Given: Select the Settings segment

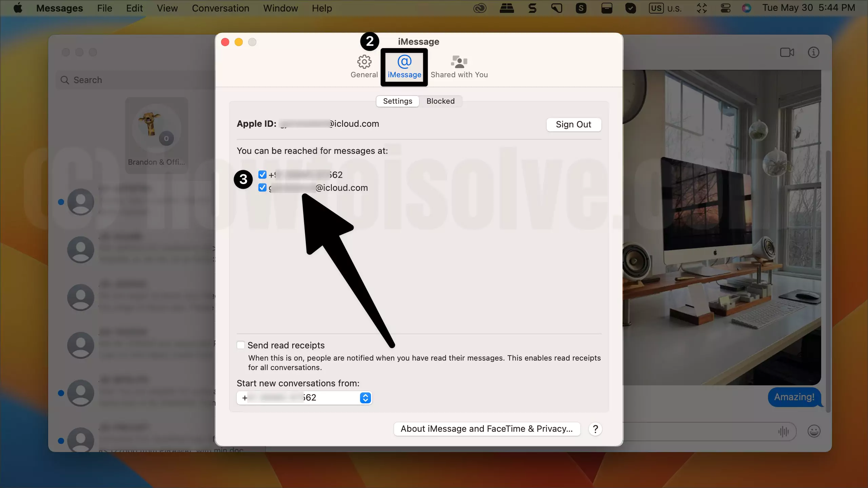Looking at the screenshot, I should [397, 101].
